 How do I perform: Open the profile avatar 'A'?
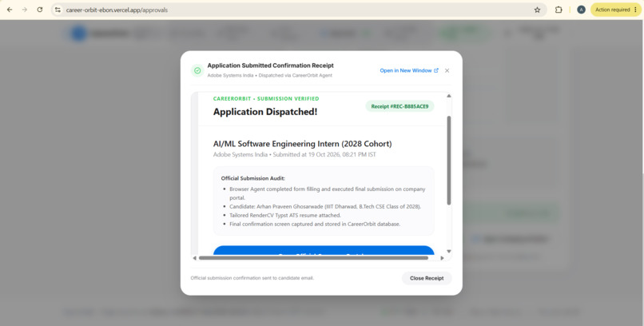click(581, 10)
